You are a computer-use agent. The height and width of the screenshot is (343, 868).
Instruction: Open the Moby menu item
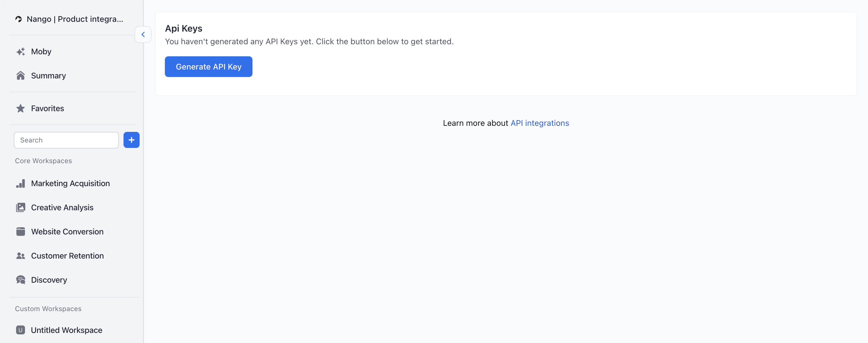41,51
